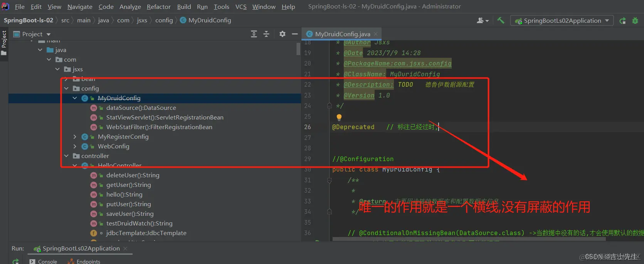Screen dimensions: 644x264
Task: Open the Code menu
Action: [106, 7]
